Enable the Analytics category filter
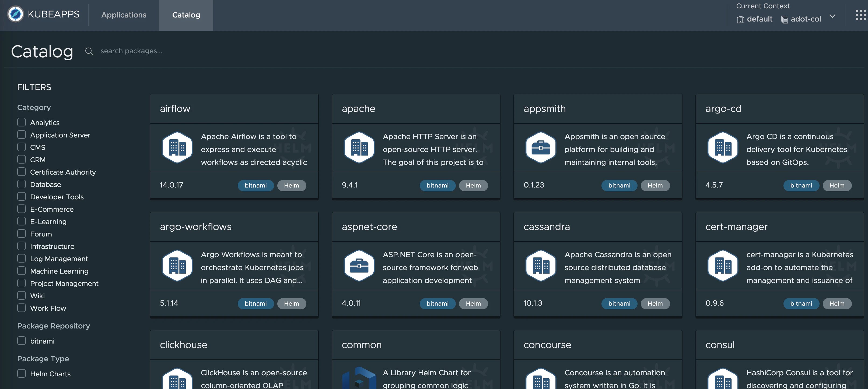The height and width of the screenshot is (389, 868). [x=22, y=122]
